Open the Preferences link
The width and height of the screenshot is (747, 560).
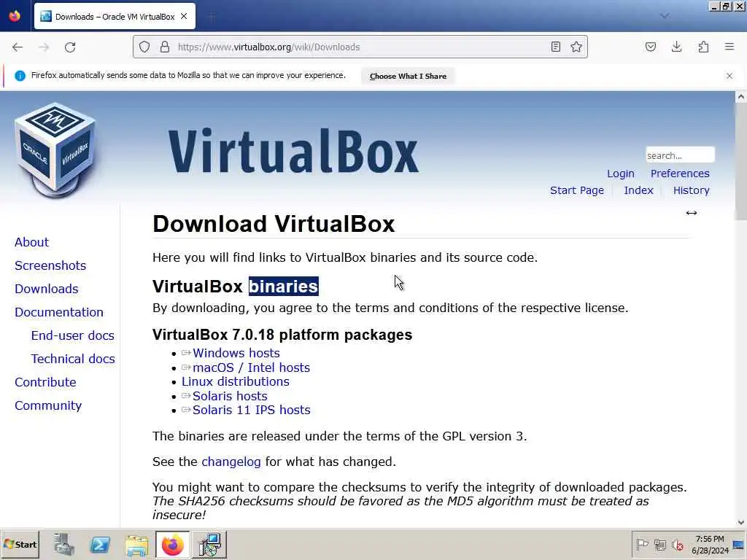tap(680, 174)
